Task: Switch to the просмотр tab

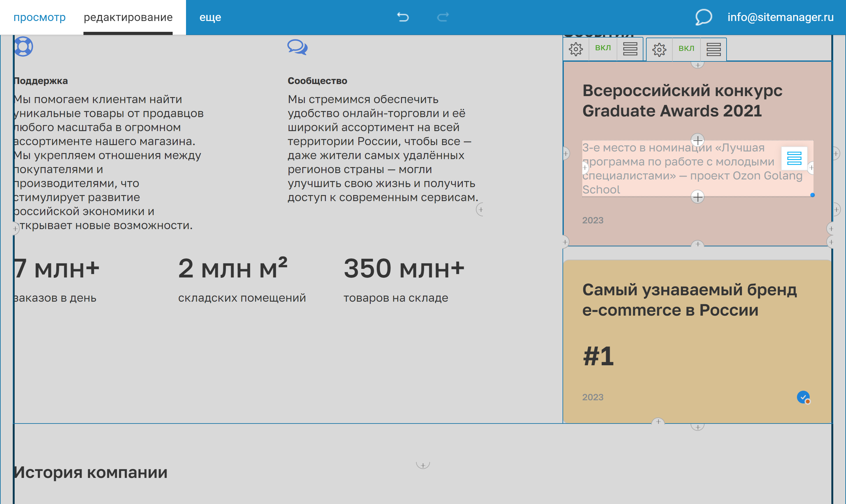Action: coord(40,17)
